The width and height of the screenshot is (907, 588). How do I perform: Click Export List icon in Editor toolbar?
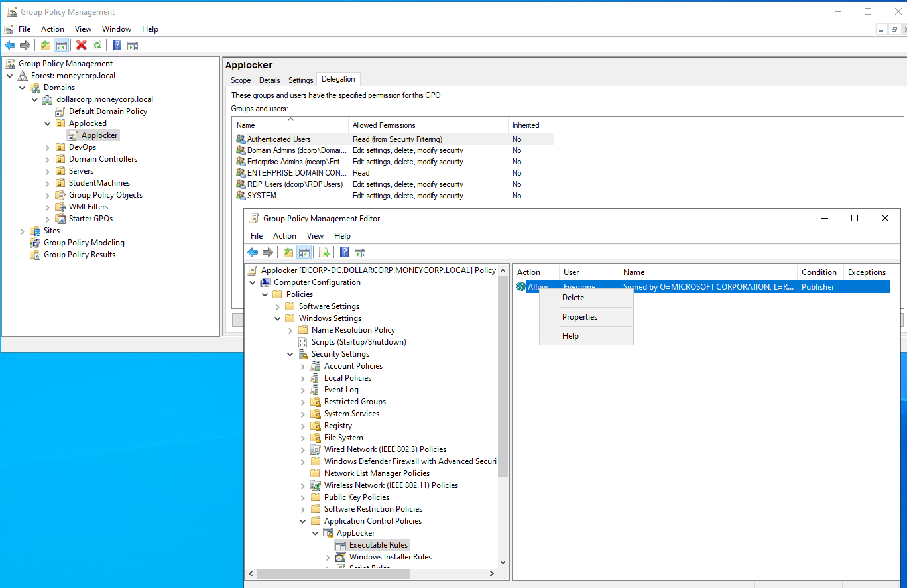324,252
